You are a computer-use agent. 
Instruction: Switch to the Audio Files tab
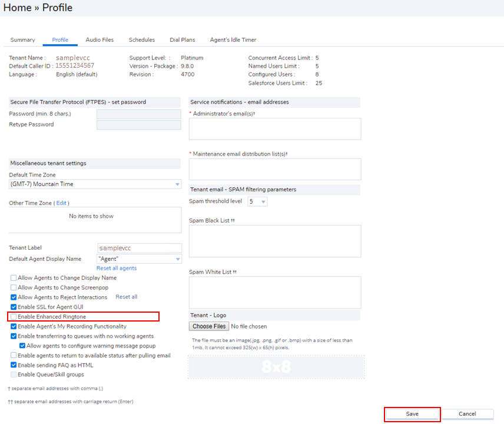(x=100, y=40)
